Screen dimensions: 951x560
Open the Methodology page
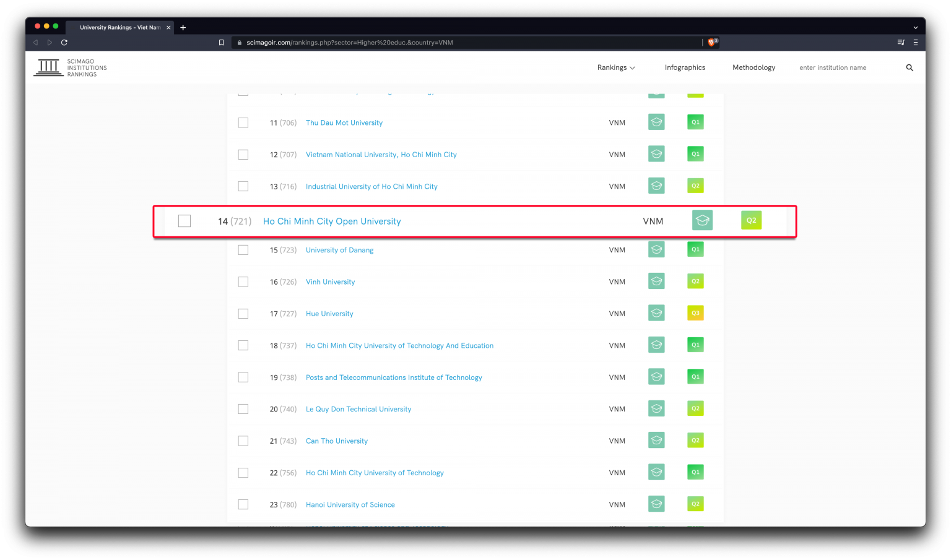[x=753, y=67]
